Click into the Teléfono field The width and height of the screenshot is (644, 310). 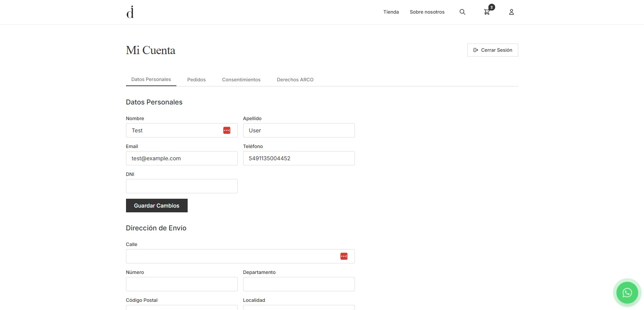pos(299,158)
